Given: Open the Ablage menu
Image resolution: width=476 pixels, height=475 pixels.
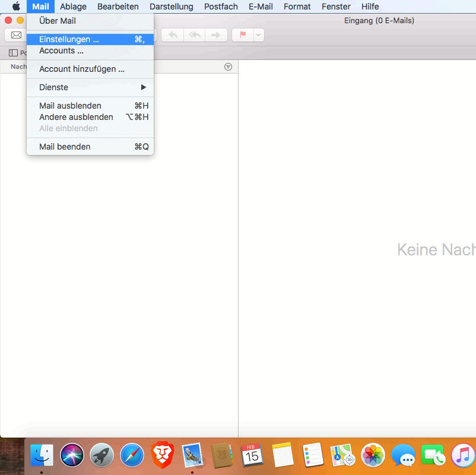Looking at the screenshot, I should (73, 7).
